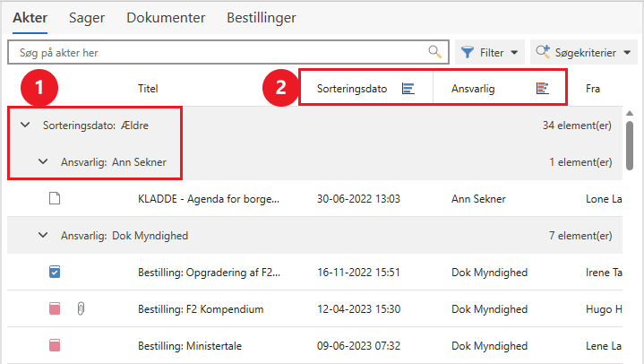Image resolution: width=644 pixels, height=364 pixels.
Task: Click the magnifier search icon in search box
Action: point(434,52)
